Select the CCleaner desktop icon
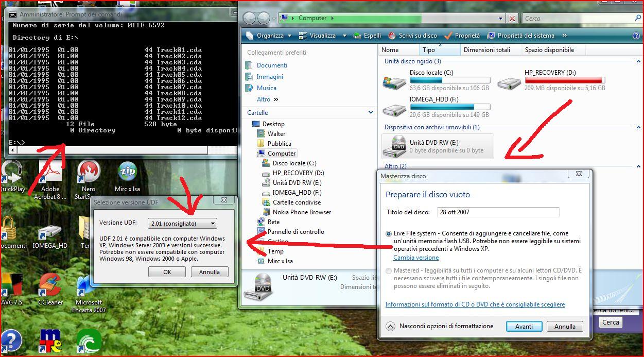The height and width of the screenshot is (357, 644). (x=50, y=290)
